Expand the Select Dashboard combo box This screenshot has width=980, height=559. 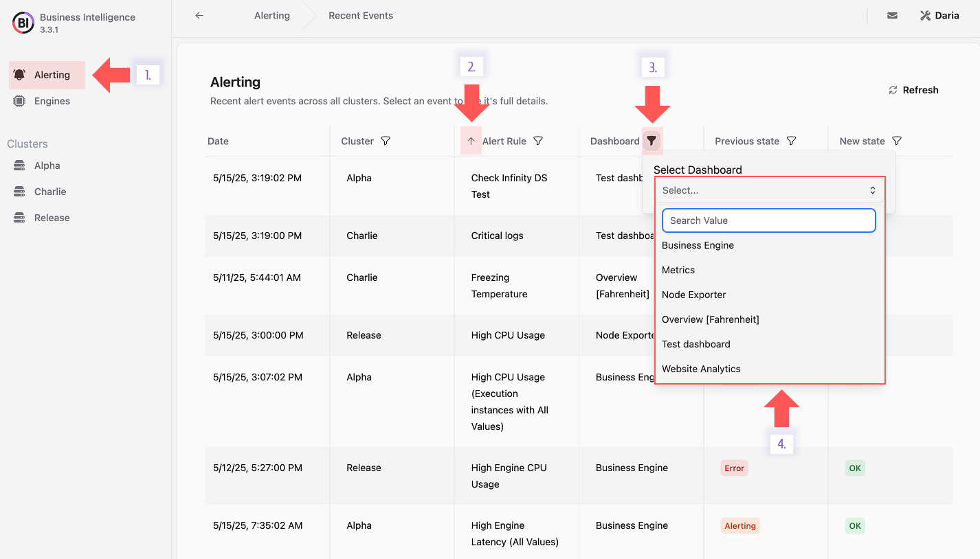pos(770,190)
